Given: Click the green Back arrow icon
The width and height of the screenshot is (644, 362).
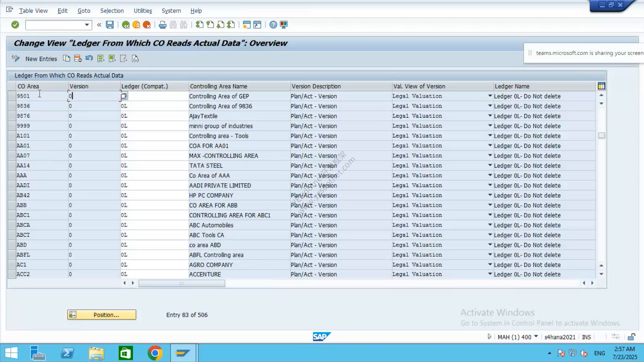Looking at the screenshot, I should (x=126, y=24).
